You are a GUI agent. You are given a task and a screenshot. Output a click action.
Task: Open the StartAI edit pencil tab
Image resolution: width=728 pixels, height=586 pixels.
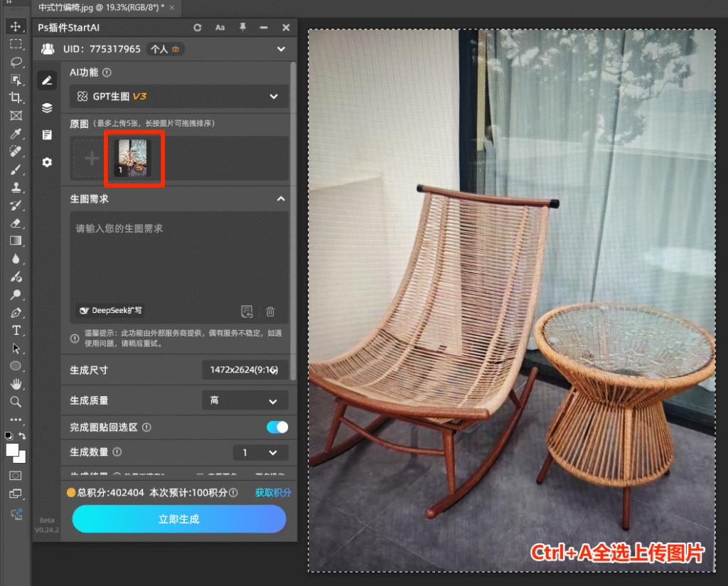[47, 81]
